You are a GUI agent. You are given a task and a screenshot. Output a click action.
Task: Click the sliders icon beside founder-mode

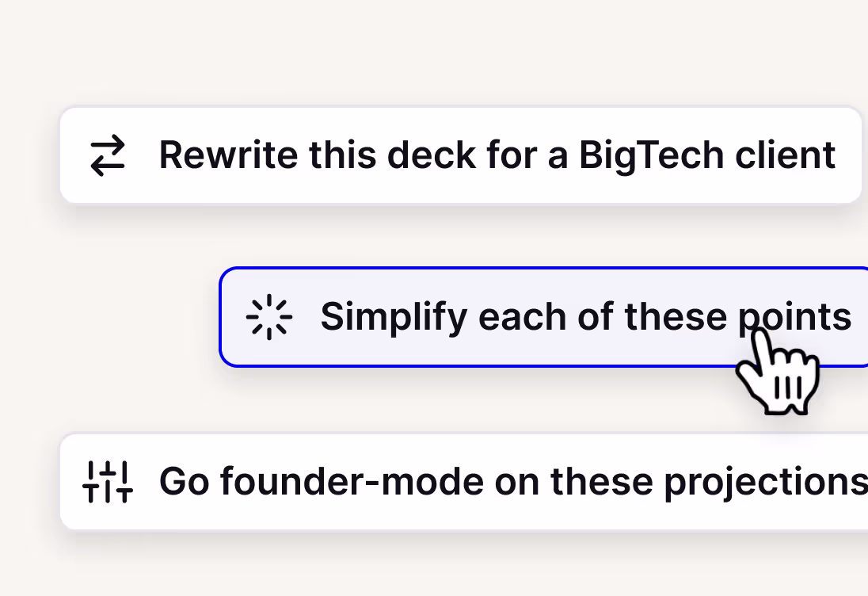click(108, 482)
